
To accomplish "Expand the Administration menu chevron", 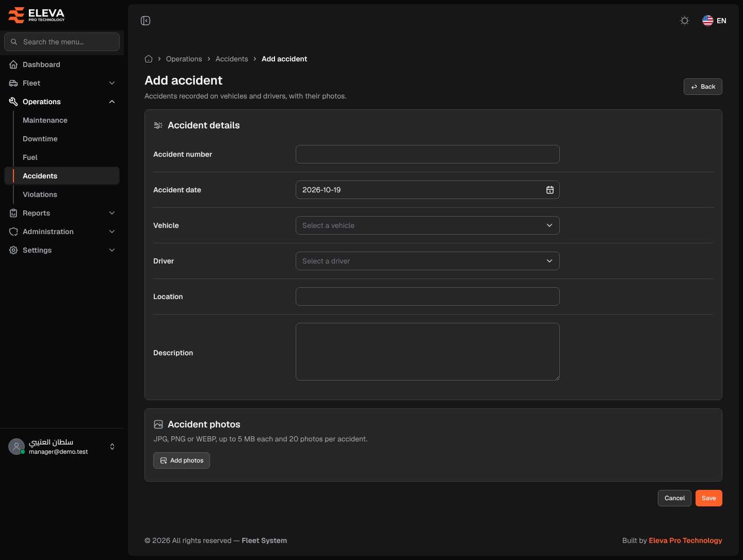I will click(x=112, y=232).
